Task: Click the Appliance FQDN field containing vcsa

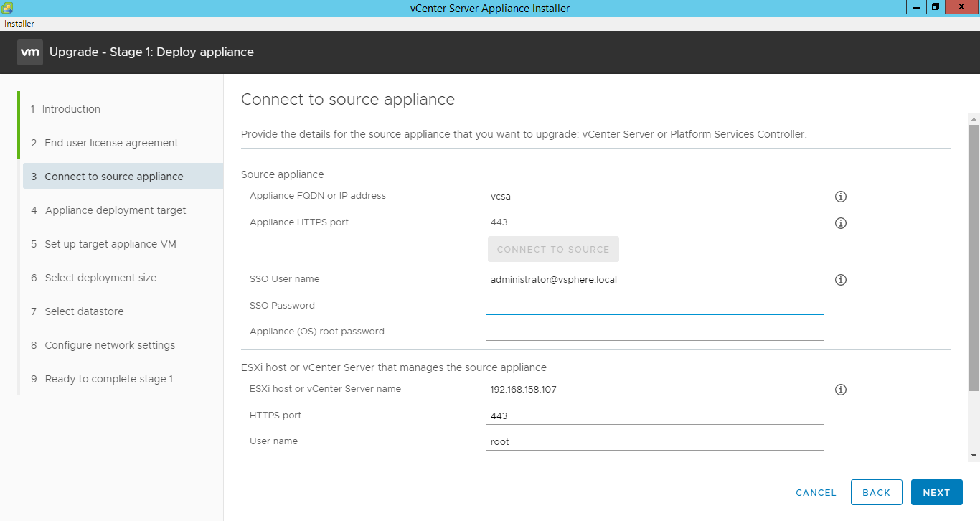Action: pos(654,195)
